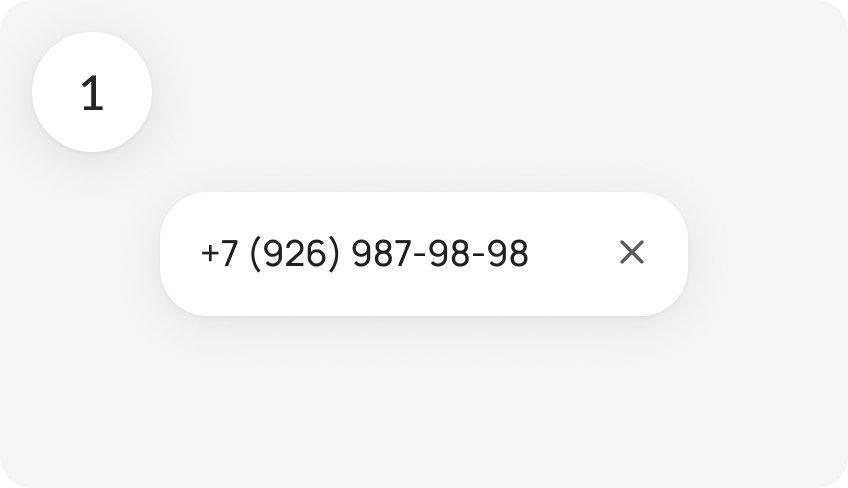Click the digit 7 after the plus sign
This screenshot has width=848, height=488.
[x=229, y=253]
